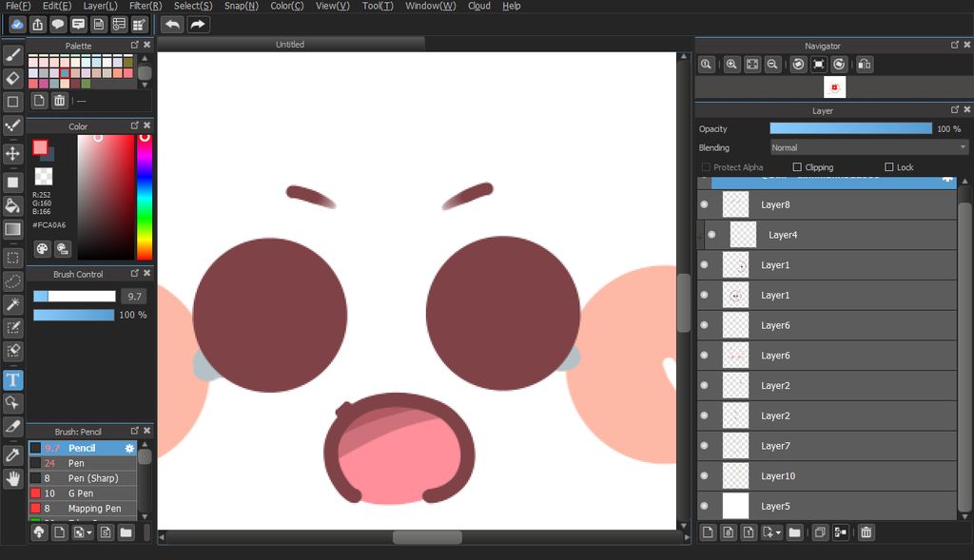Hide Layer4 using its visibility dot
This screenshot has height=560, width=974.
point(711,235)
